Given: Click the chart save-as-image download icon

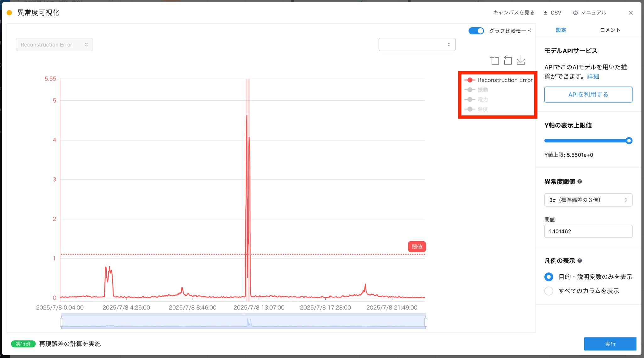Looking at the screenshot, I should pyautogui.click(x=521, y=60).
